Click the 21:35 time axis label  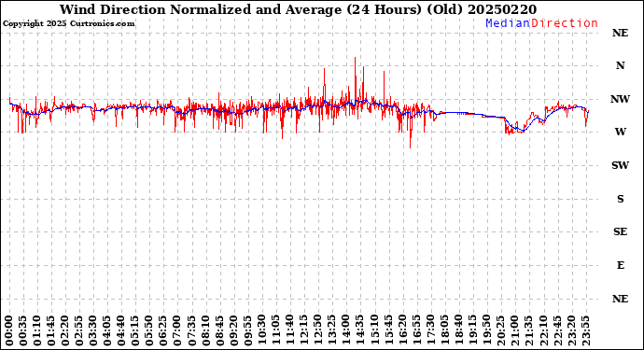[528, 331]
